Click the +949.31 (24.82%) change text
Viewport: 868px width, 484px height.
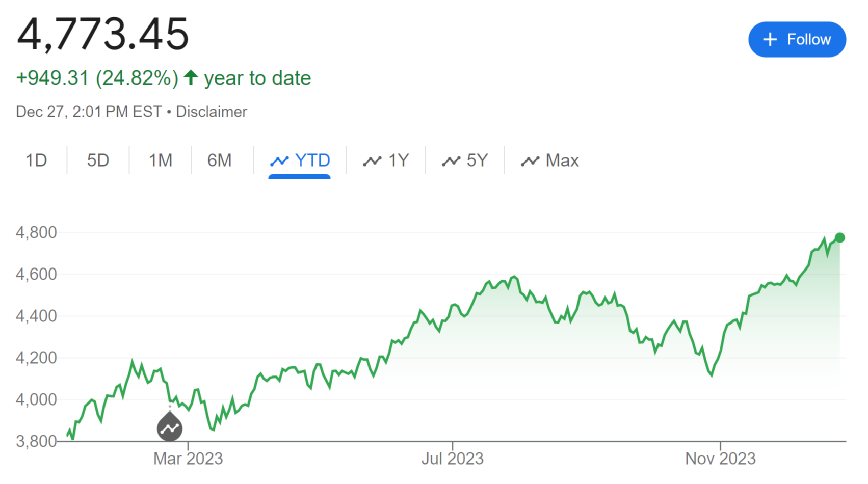click(97, 78)
